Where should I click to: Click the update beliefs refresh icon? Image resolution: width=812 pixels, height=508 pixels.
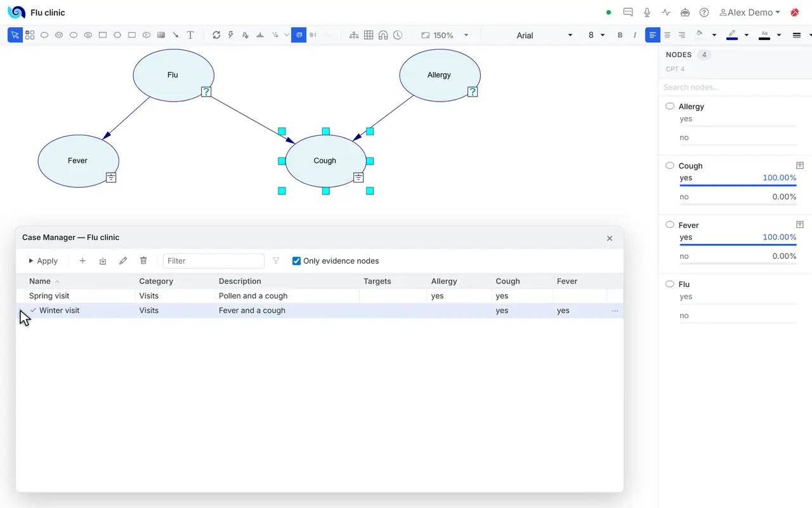click(x=216, y=36)
